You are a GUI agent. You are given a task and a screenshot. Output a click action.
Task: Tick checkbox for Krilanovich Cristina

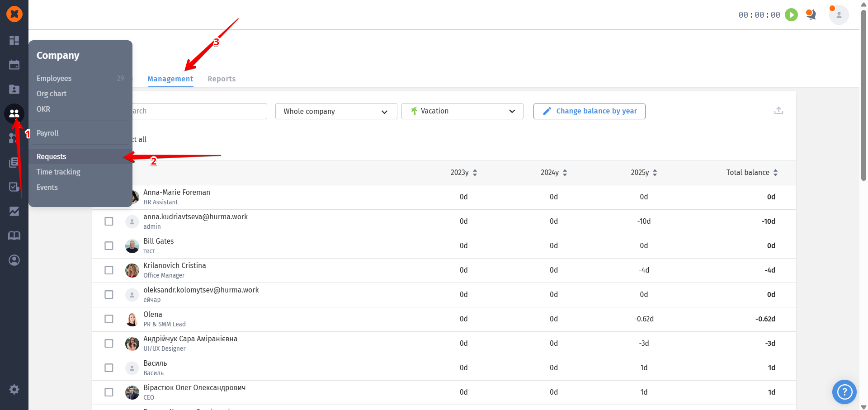point(109,270)
